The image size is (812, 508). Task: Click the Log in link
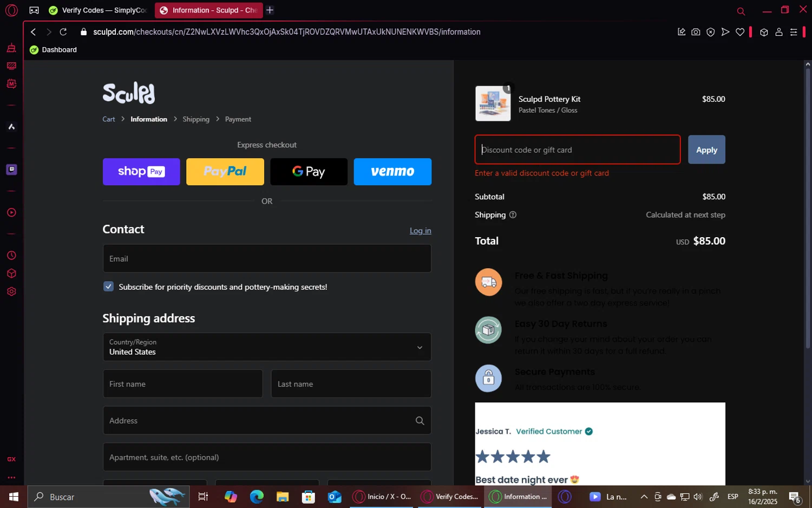click(x=421, y=231)
